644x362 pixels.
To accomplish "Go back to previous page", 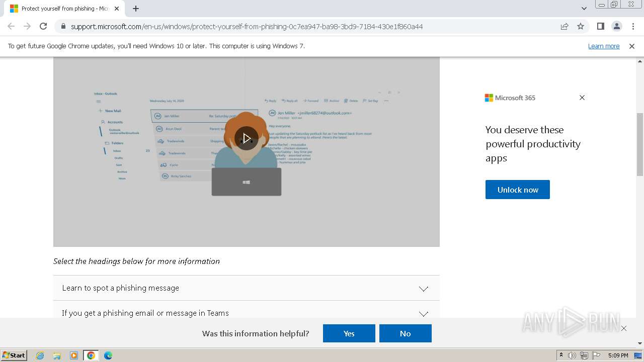I will click(11, 26).
